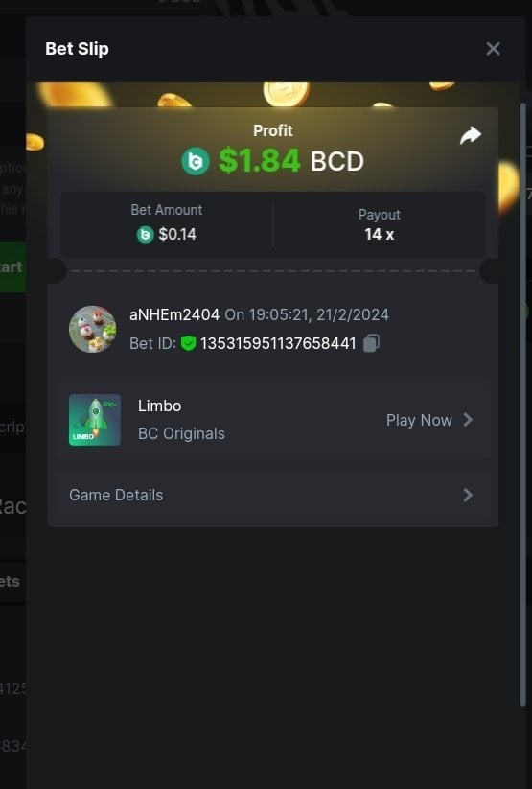Click the share arrow icon

(x=471, y=135)
